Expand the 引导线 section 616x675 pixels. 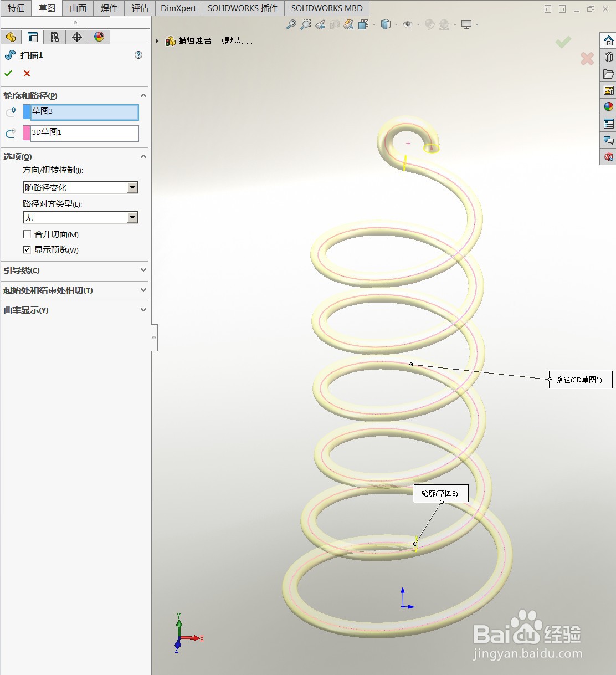(143, 270)
